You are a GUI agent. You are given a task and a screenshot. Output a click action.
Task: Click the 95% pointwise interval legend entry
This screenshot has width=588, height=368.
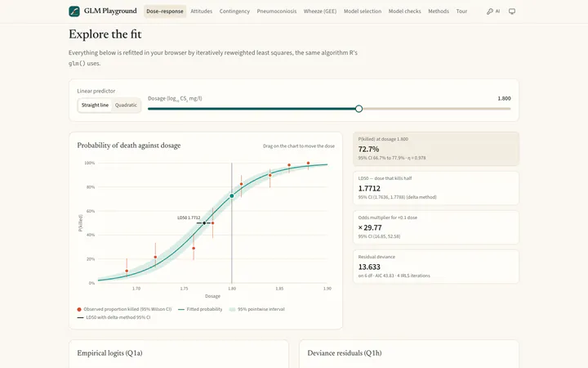pyautogui.click(x=257, y=309)
